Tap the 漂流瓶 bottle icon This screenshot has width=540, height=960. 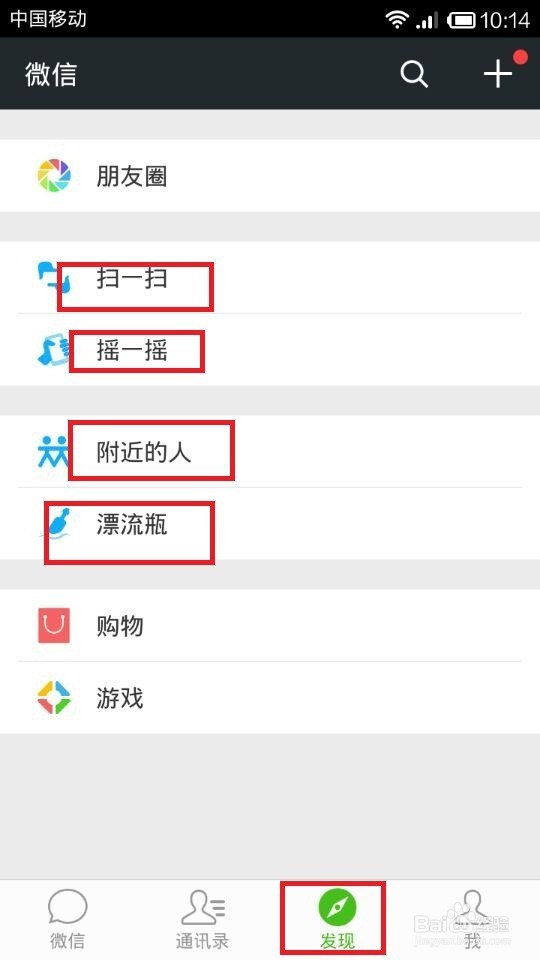click(x=56, y=523)
